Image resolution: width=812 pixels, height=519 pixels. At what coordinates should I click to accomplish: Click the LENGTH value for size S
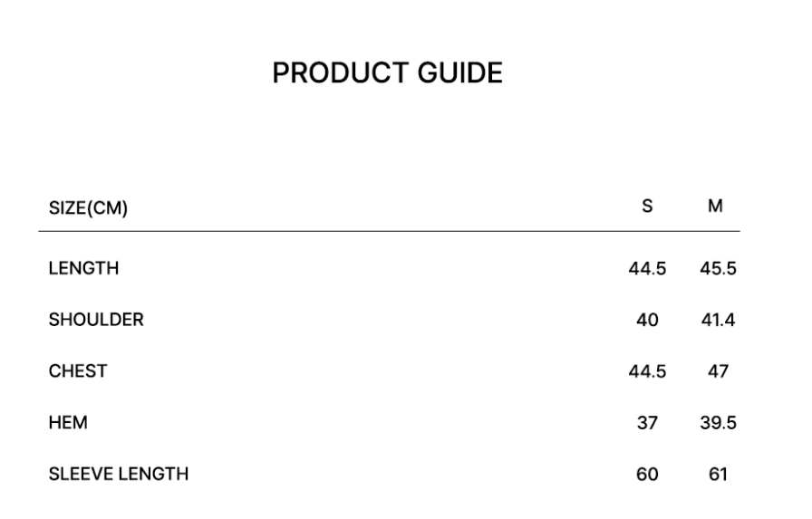click(x=647, y=269)
